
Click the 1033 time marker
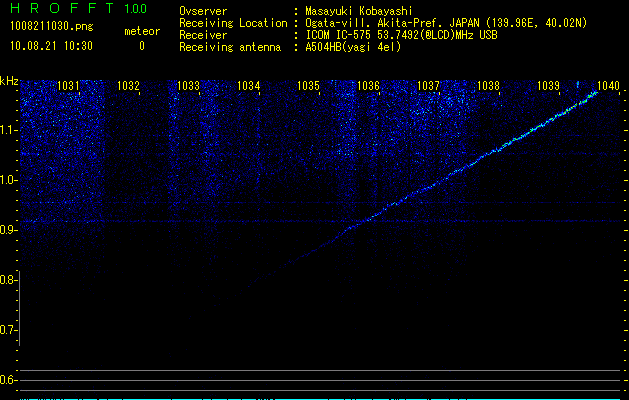188,85
